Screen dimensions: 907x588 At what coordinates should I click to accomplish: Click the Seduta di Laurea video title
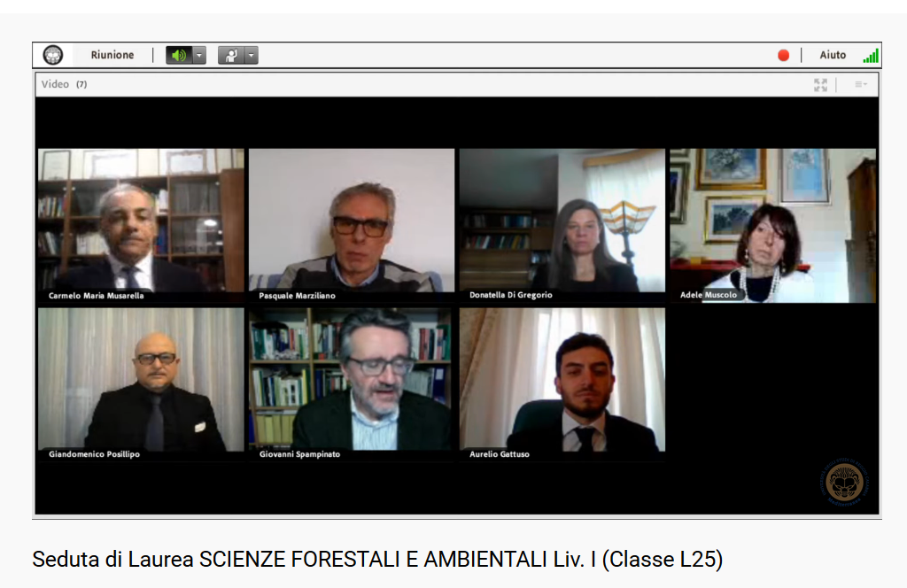[x=377, y=559]
